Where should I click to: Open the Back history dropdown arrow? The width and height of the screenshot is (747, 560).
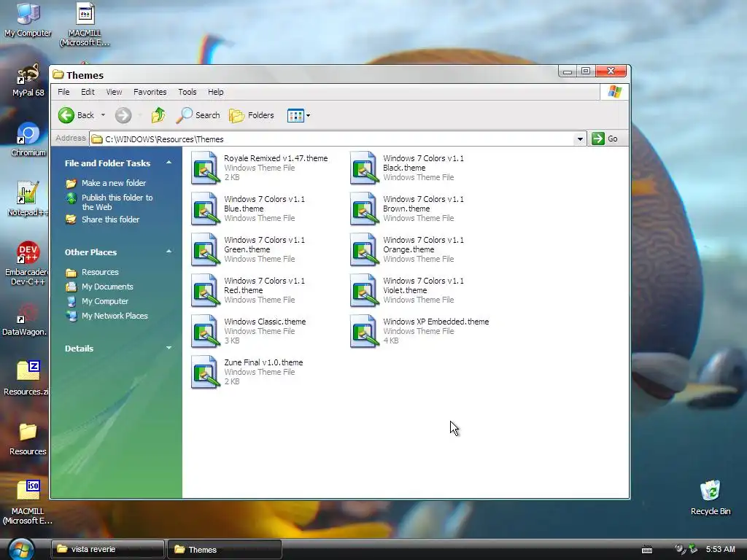coord(103,115)
